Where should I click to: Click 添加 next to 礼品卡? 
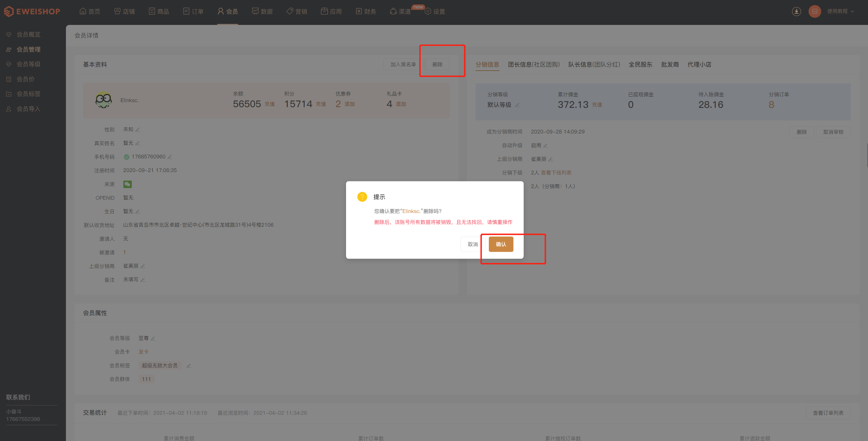click(401, 104)
